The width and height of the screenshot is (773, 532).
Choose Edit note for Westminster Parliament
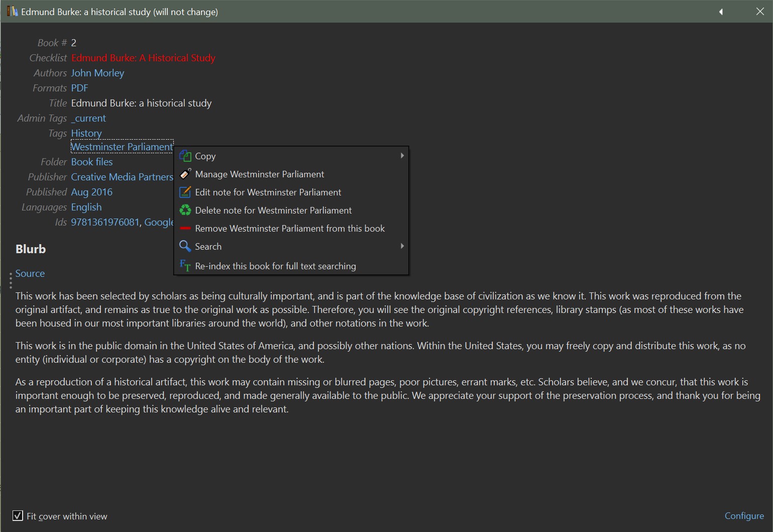pyautogui.click(x=268, y=192)
